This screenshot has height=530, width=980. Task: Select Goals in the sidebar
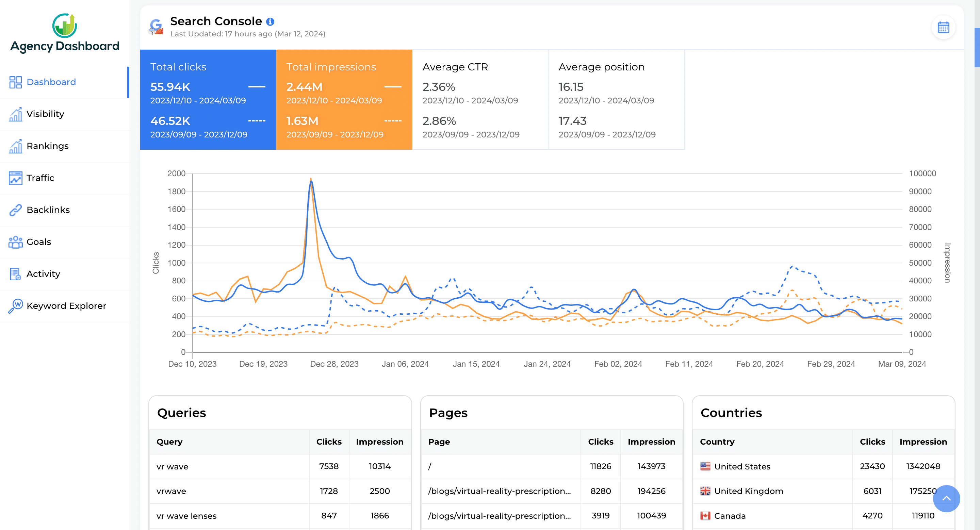click(65, 242)
